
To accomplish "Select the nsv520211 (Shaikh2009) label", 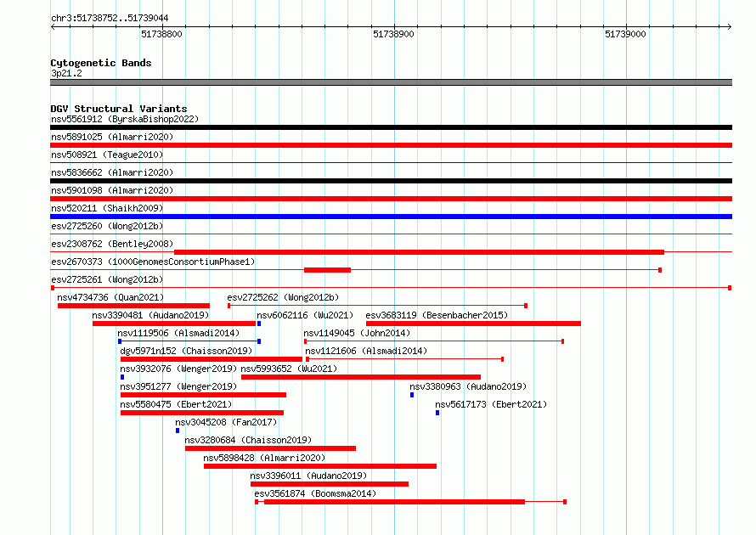I will 107,208.
